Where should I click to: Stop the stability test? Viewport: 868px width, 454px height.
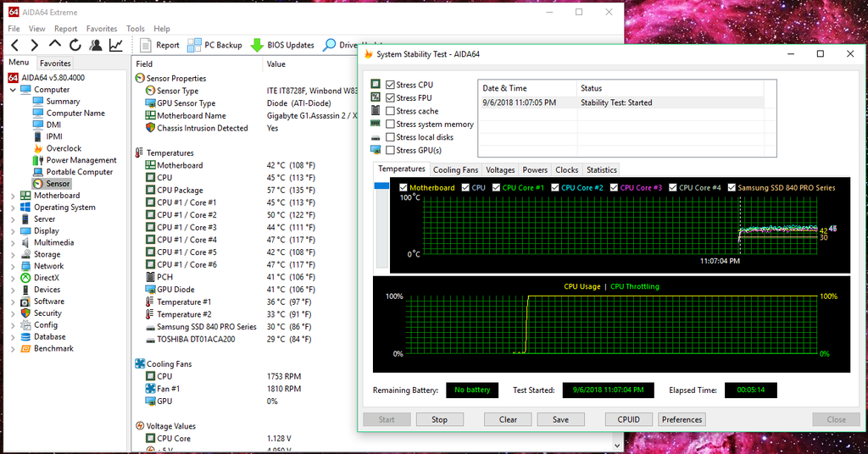440,420
